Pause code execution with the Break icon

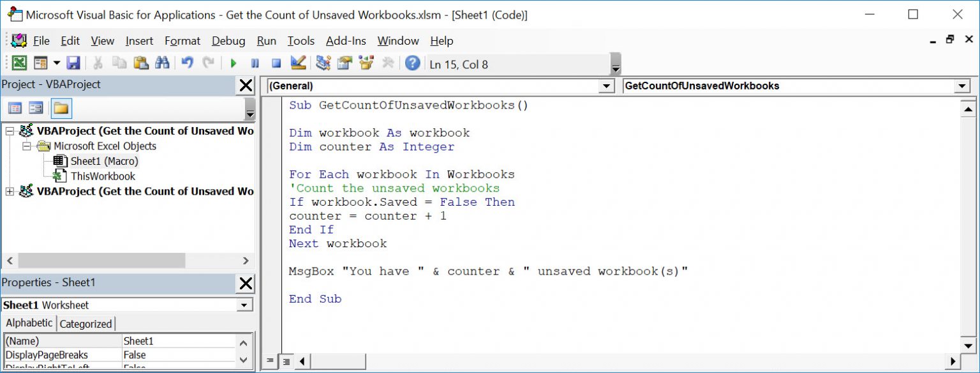tap(255, 63)
